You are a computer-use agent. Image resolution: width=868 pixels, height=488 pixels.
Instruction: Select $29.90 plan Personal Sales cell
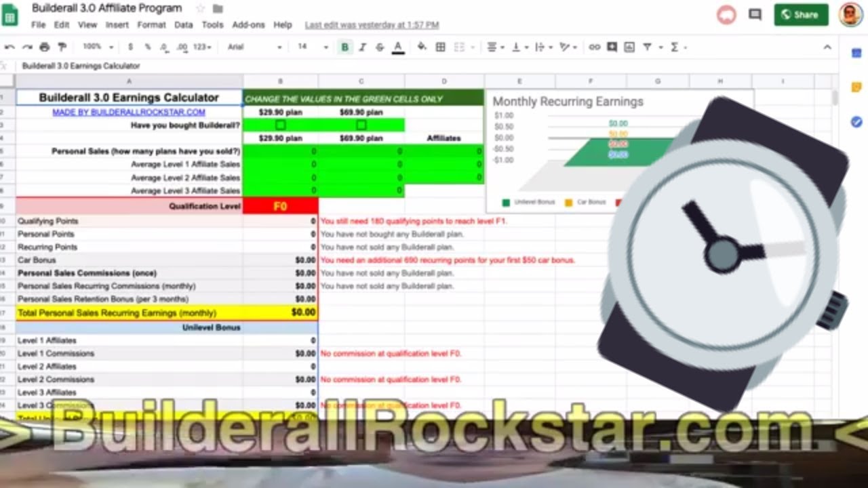pyautogui.click(x=281, y=151)
